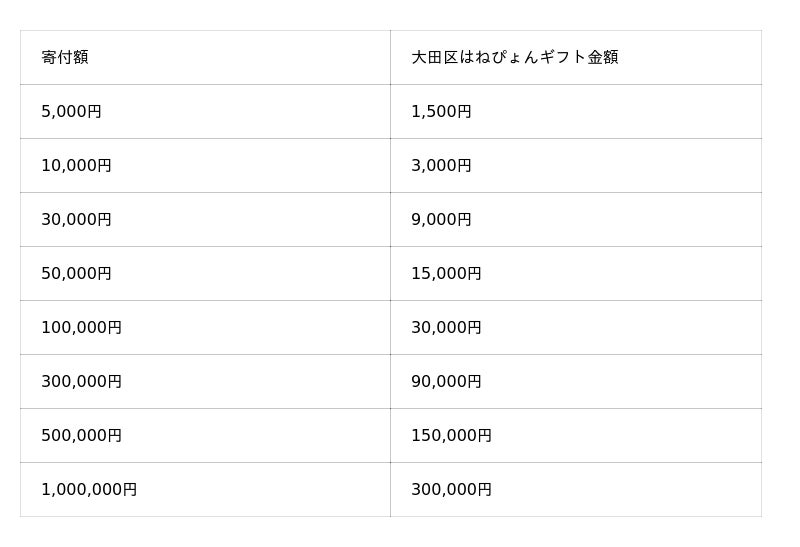Click the 100,000円 donation amount cell
This screenshot has width=800, height=547.
tap(81, 328)
